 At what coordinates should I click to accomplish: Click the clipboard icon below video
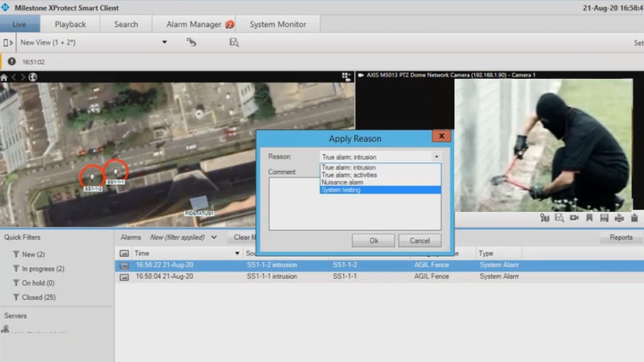point(634,218)
